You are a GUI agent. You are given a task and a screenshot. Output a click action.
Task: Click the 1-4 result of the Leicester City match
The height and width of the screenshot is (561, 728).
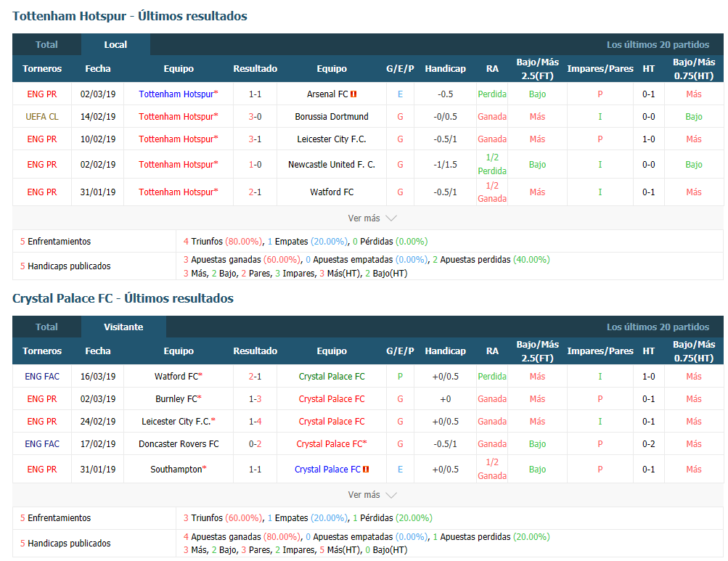[x=255, y=422]
